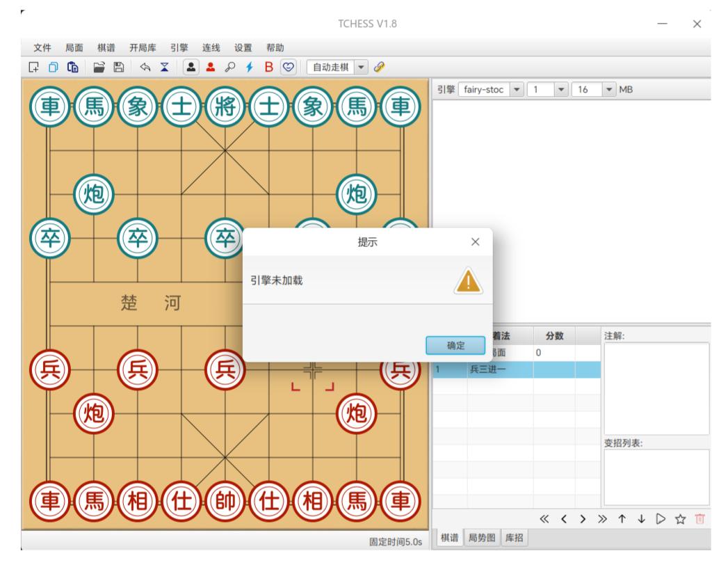Click the 分数 column header
728x565 pixels.
[x=554, y=335]
